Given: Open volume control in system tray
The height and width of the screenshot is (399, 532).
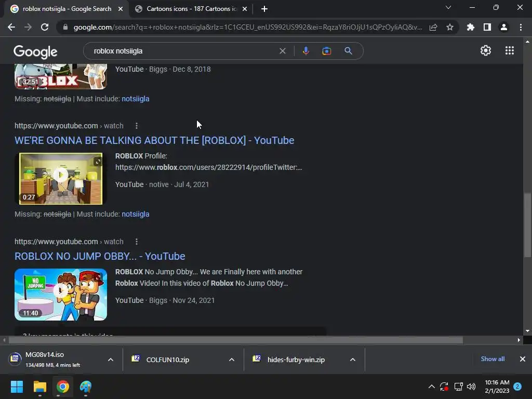Looking at the screenshot, I should pos(471,387).
